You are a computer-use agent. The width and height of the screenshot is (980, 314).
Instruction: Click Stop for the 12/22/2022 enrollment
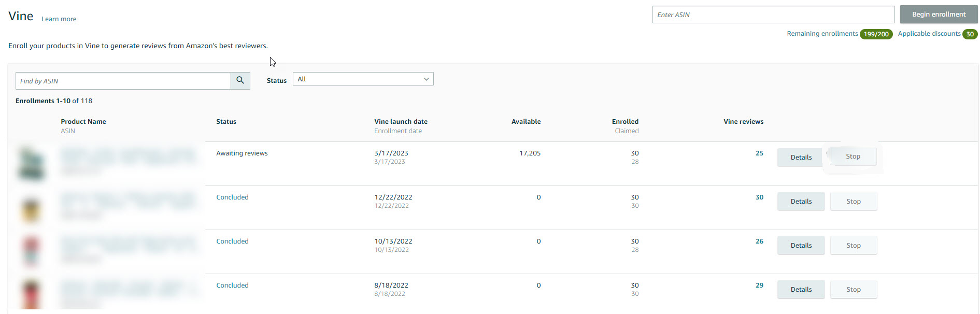coord(853,202)
